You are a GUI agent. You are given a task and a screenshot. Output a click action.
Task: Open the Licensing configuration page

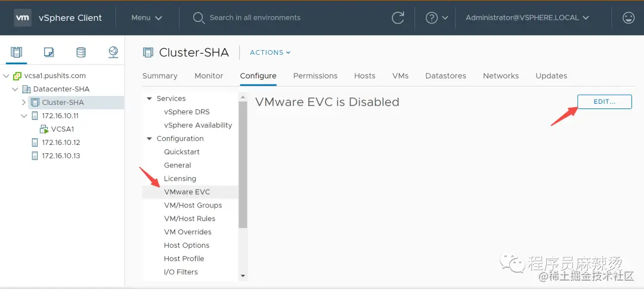[180, 179]
